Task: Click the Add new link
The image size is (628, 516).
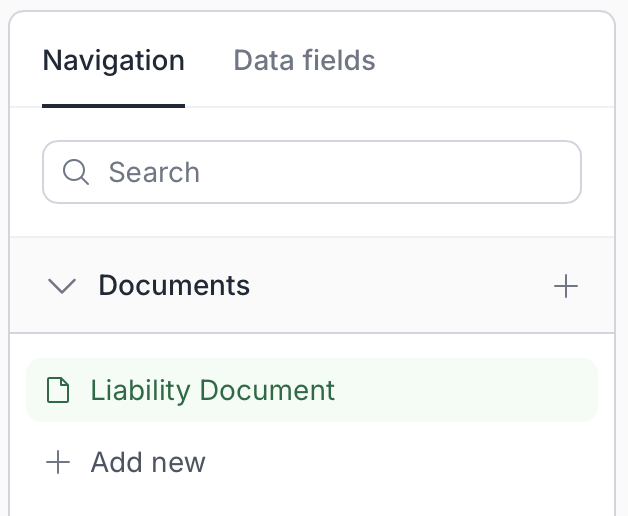Action: [x=125, y=462]
